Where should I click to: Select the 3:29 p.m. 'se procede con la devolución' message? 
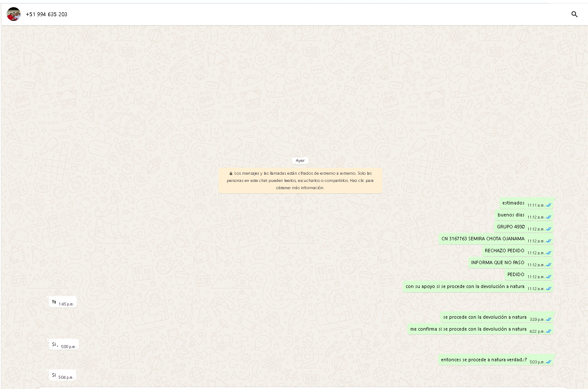click(484, 317)
